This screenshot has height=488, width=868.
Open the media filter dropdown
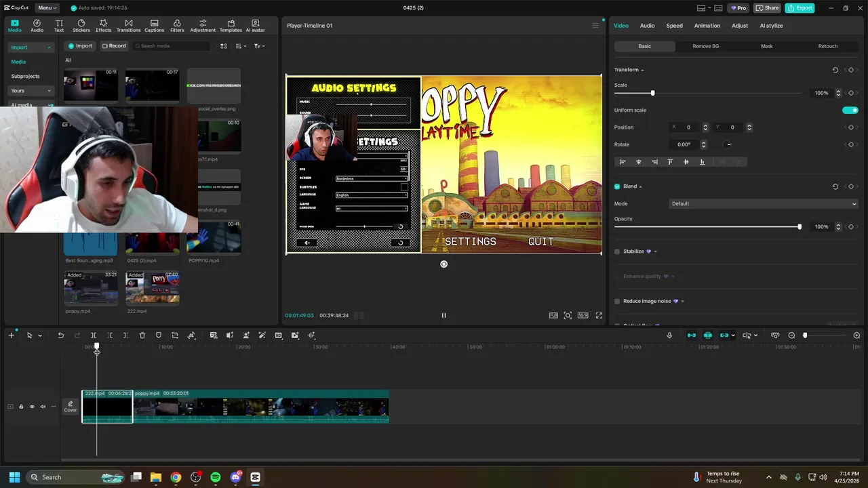point(259,46)
